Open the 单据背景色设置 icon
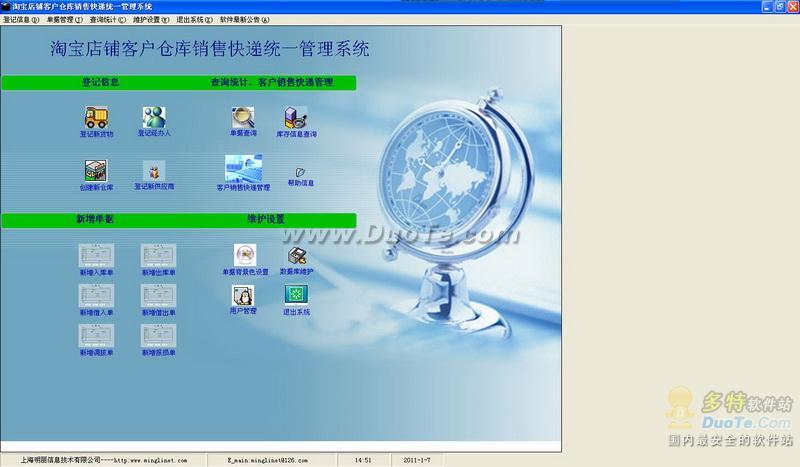This screenshot has width=800, height=467. point(245,255)
